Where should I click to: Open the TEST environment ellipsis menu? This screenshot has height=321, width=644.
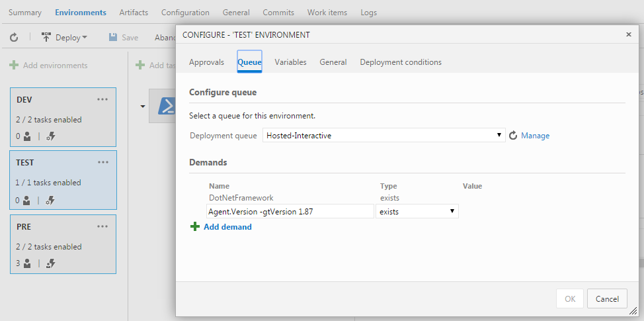tap(102, 162)
